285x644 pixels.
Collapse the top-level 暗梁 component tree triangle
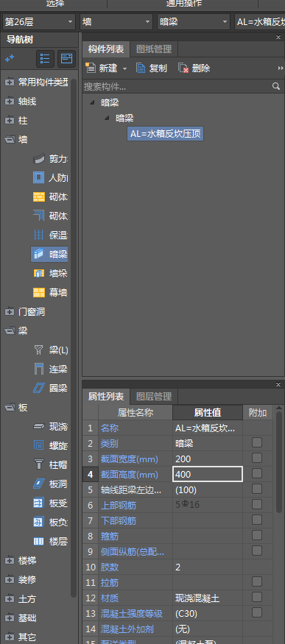click(x=92, y=103)
